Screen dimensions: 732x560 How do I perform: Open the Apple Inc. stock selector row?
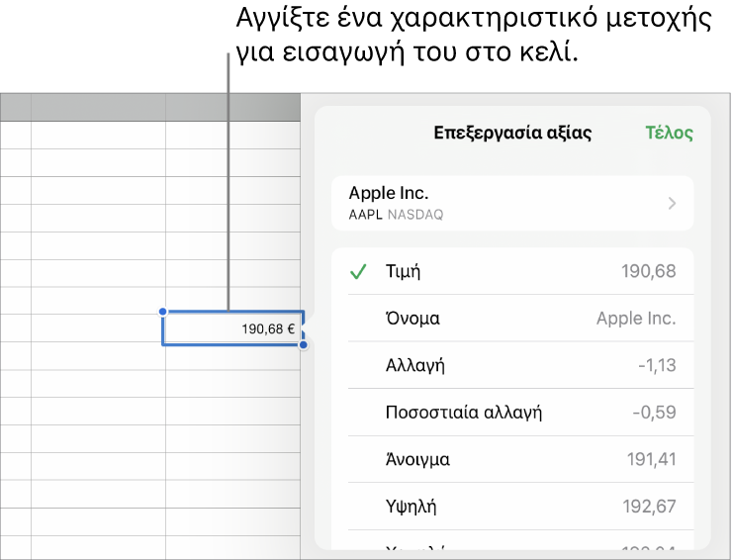point(512,203)
